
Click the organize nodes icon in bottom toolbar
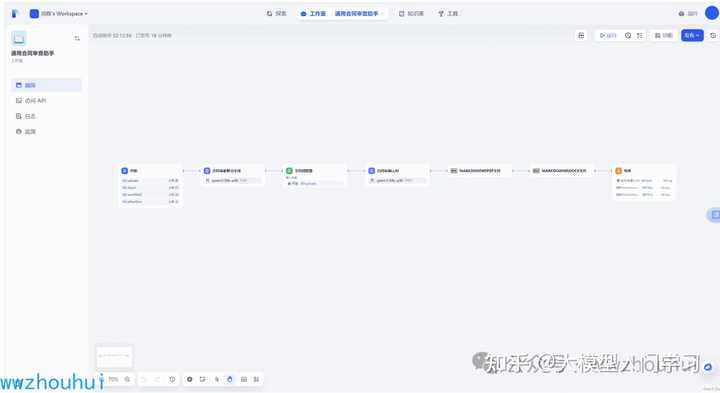tap(244, 379)
